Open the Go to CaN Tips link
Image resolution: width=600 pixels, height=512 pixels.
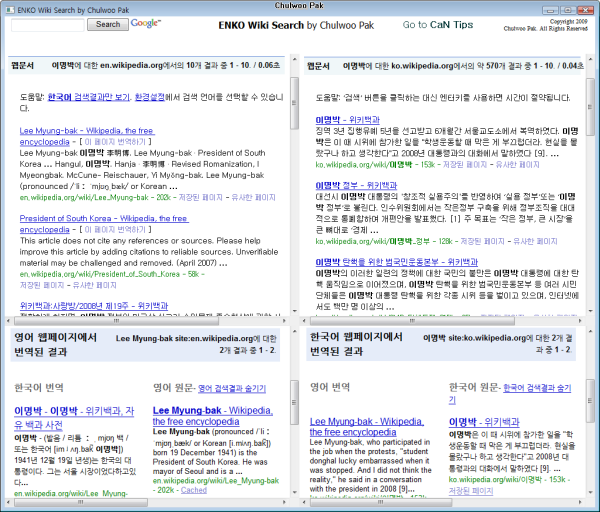tap(437, 25)
